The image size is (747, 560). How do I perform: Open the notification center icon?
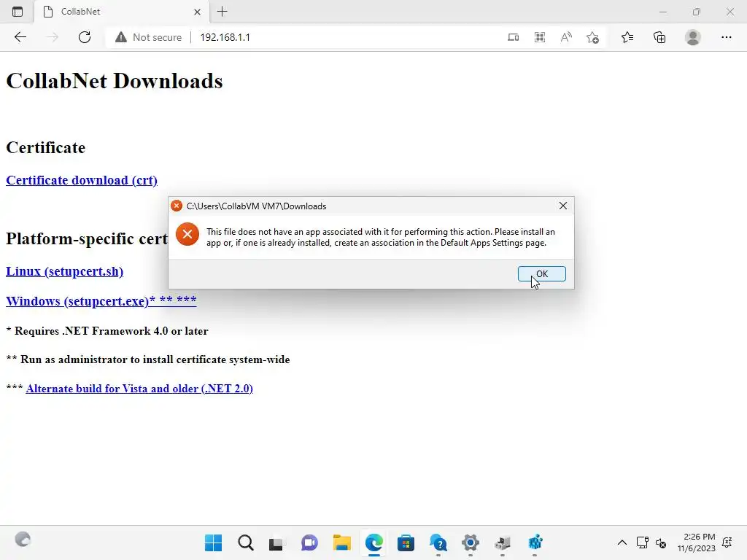(x=727, y=542)
